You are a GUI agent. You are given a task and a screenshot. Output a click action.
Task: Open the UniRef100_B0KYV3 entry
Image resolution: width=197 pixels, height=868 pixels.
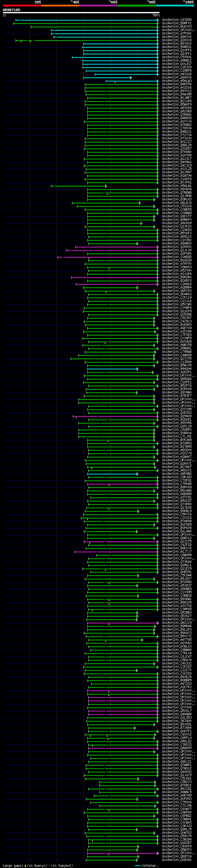point(177,27)
